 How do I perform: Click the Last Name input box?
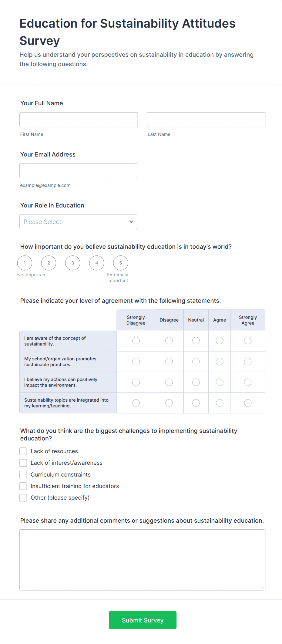click(206, 120)
